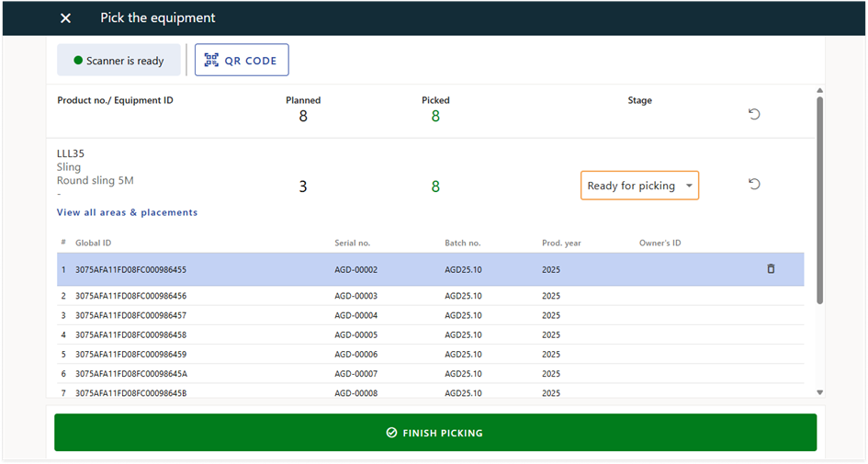Click the Stage column header
The width and height of the screenshot is (868, 464).
[x=639, y=100]
